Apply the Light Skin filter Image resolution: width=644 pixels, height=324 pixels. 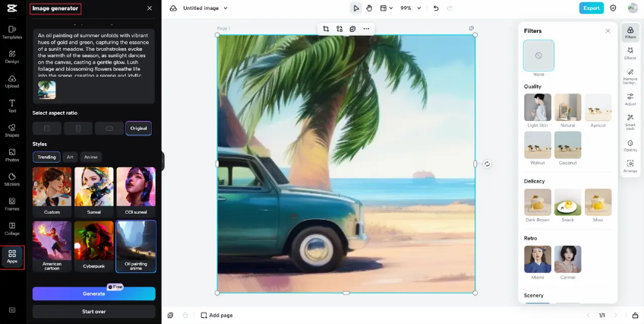tap(538, 107)
